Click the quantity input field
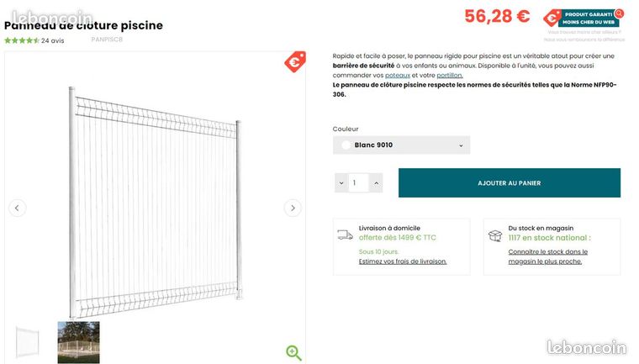Screen dimensions: 639x364 coord(359,183)
